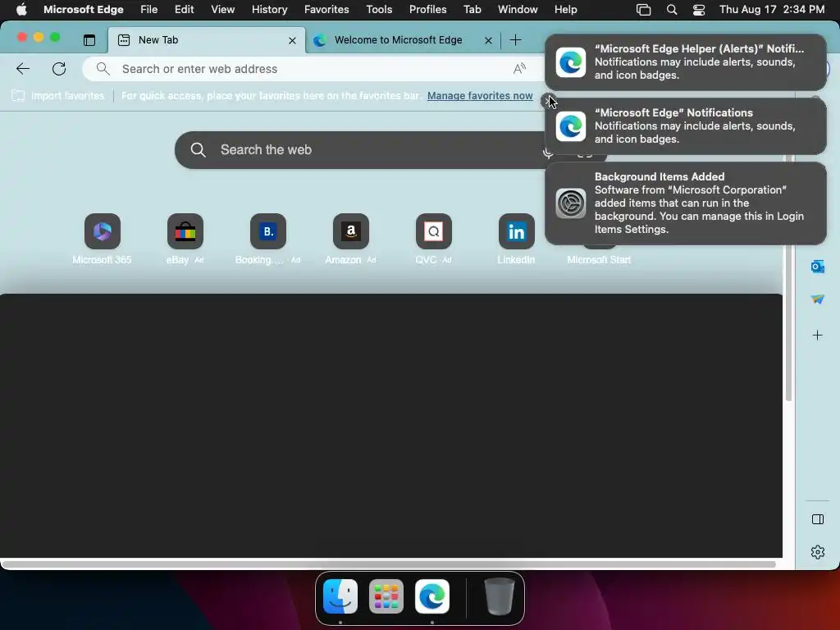Open a new tab with plus button
This screenshot has width=840, height=630.
click(515, 40)
